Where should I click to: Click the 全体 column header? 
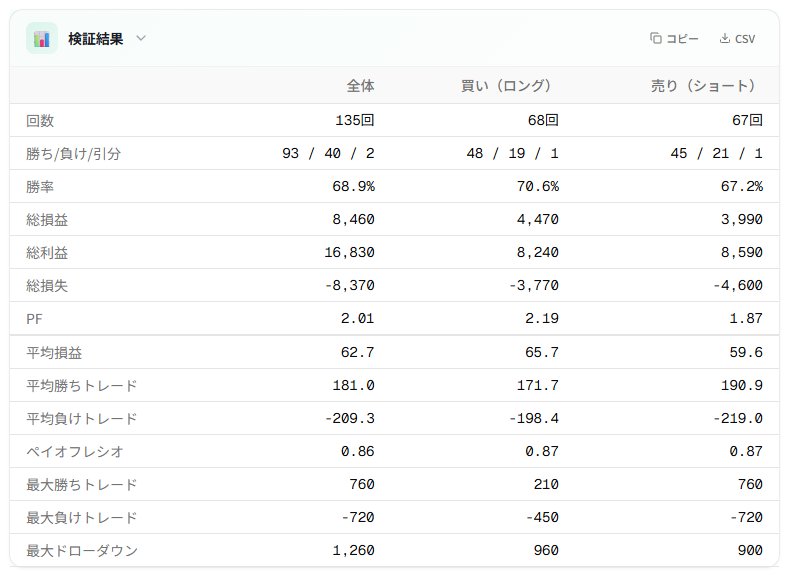(x=360, y=86)
